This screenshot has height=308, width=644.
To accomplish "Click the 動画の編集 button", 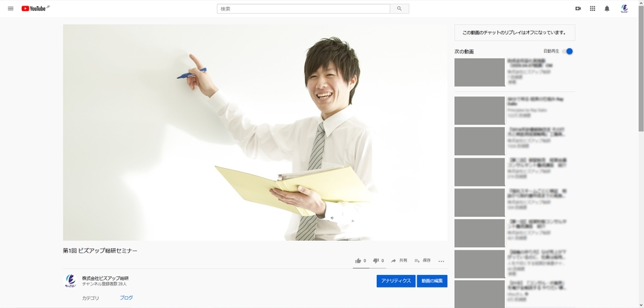I will coord(432,281).
